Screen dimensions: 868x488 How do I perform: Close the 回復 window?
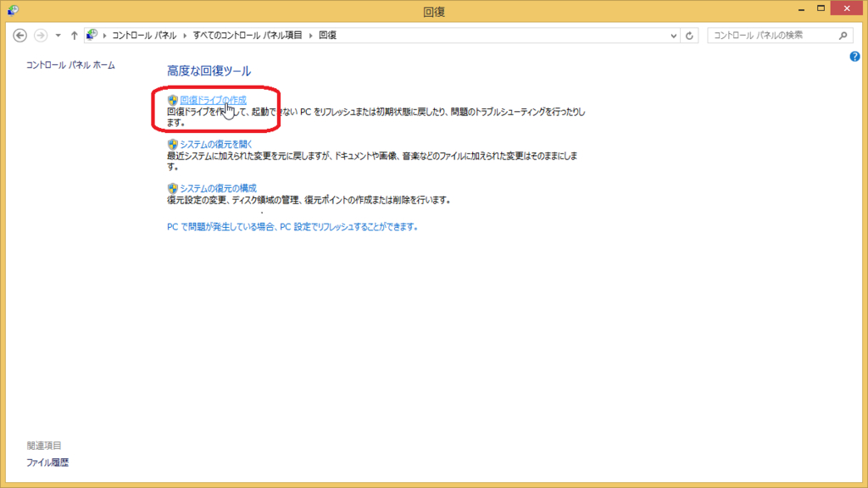coord(847,8)
